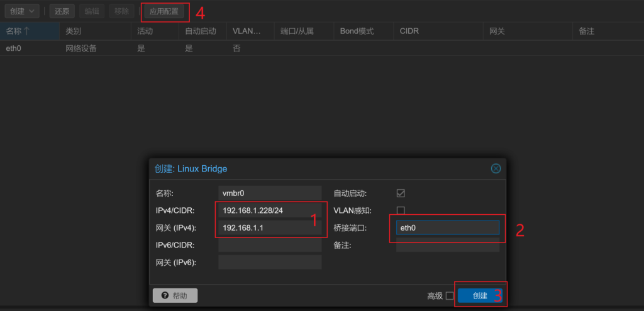Click the 还原 toolbar button
The image size is (644, 311).
[x=62, y=11]
